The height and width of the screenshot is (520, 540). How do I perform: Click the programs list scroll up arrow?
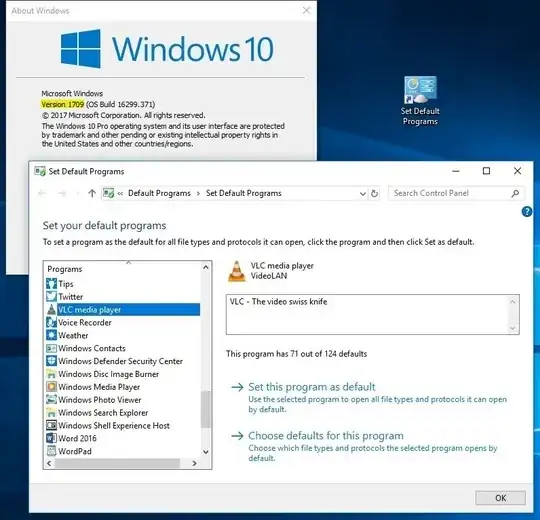pyautogui.click(x=206, y=267)
